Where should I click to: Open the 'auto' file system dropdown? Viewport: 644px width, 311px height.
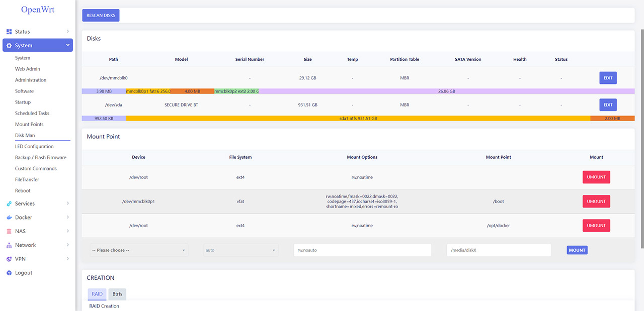pyautogui.click(x=240, y=250)
